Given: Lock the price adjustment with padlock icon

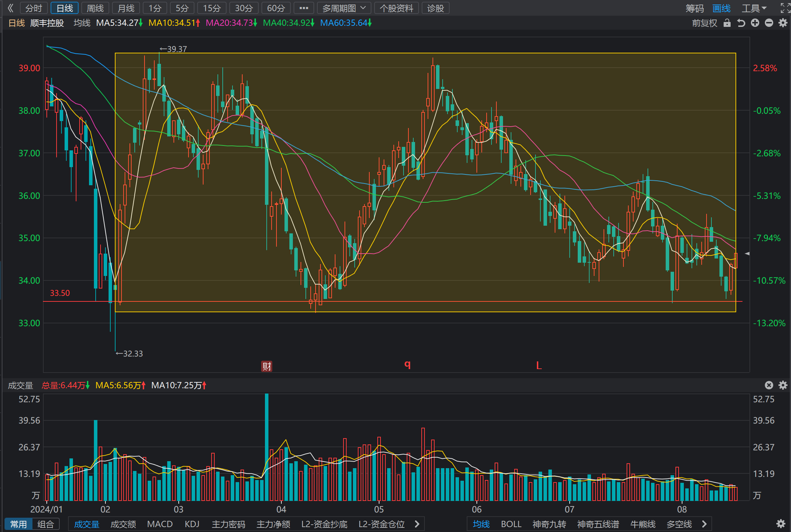Looking at the screenshot, I should [x=727, y=23].
